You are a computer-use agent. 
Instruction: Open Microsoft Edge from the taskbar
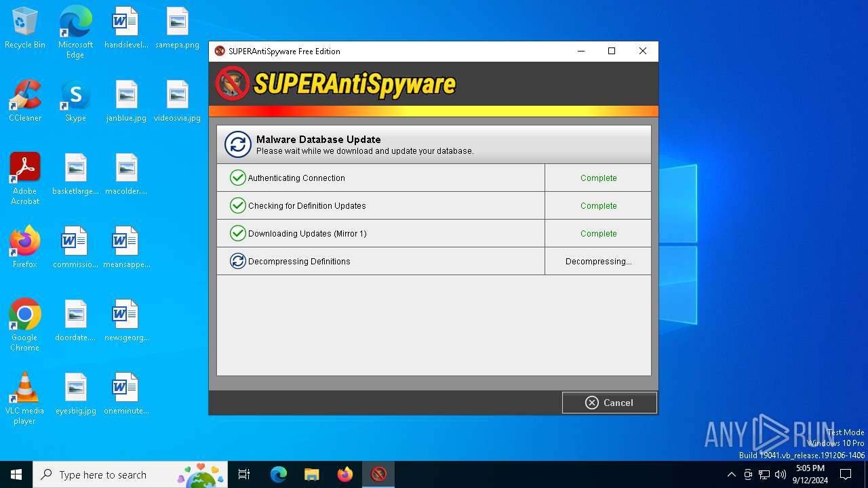click(x=279, y=474)
